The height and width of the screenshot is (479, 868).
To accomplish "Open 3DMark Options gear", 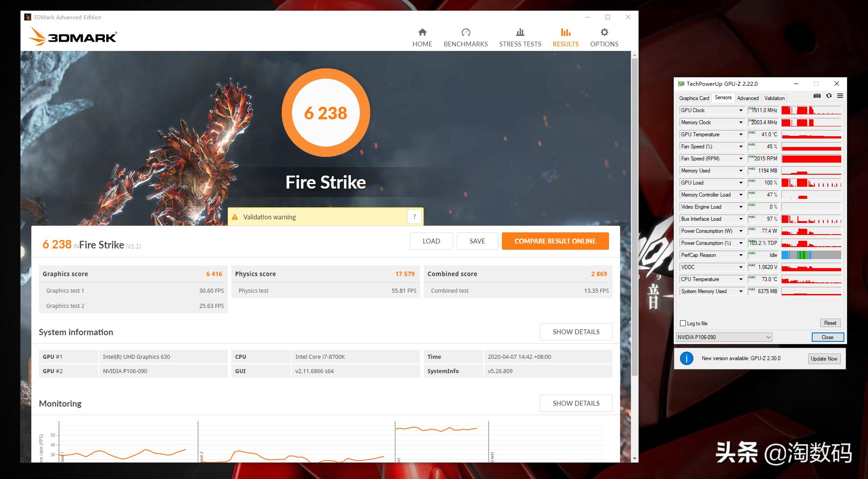I will click(x=604, y=38).
